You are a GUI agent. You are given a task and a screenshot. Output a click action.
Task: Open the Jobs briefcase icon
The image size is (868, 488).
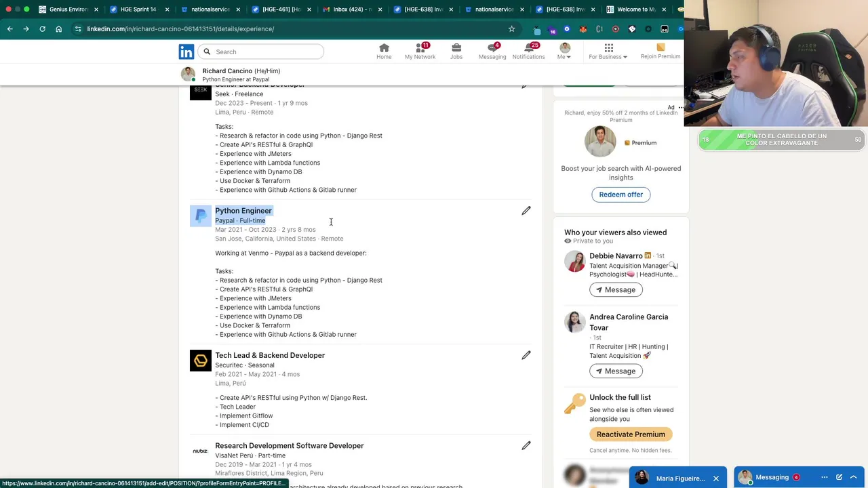tap(456, 52)
